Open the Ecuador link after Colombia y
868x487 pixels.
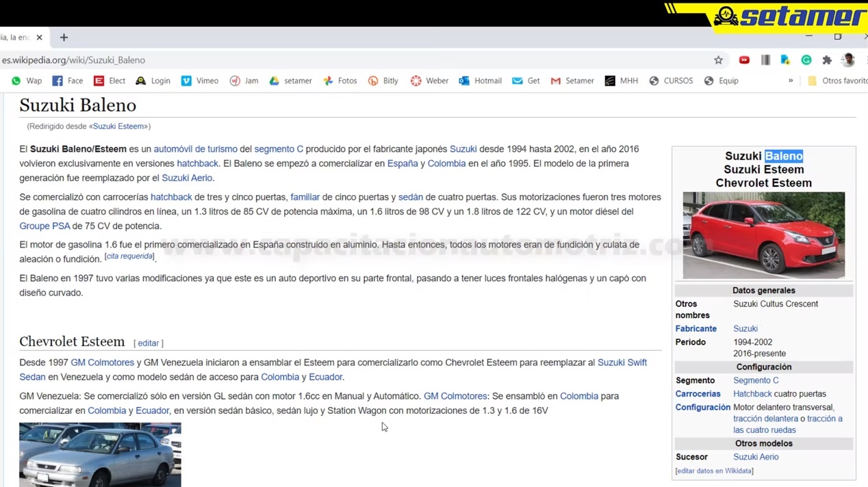tap(325, 377)
